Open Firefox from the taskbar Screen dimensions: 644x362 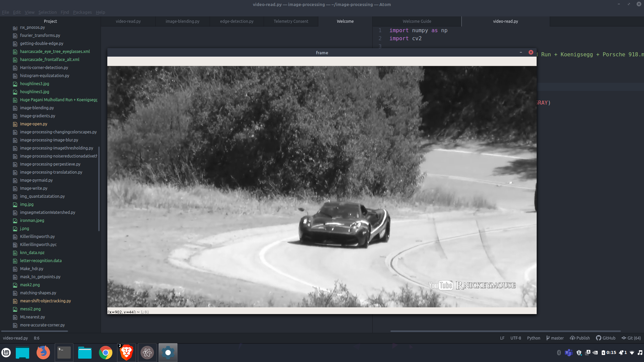coord(43,353)
